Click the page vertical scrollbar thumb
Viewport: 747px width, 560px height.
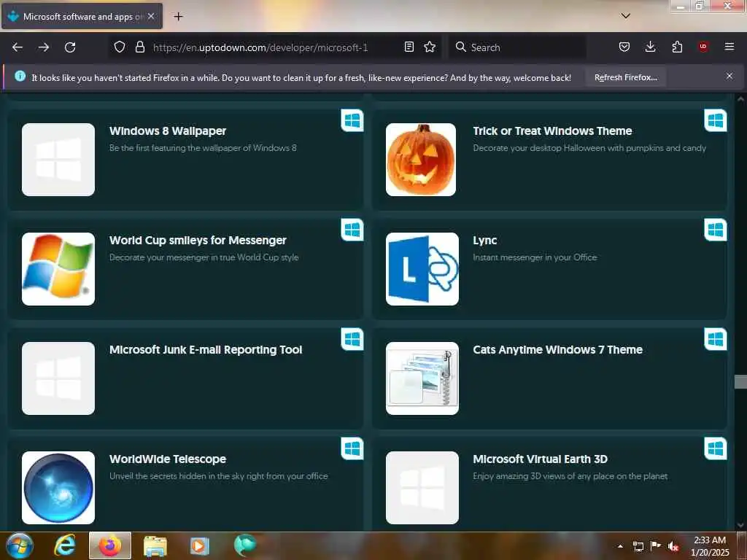(x=740, y=381)
